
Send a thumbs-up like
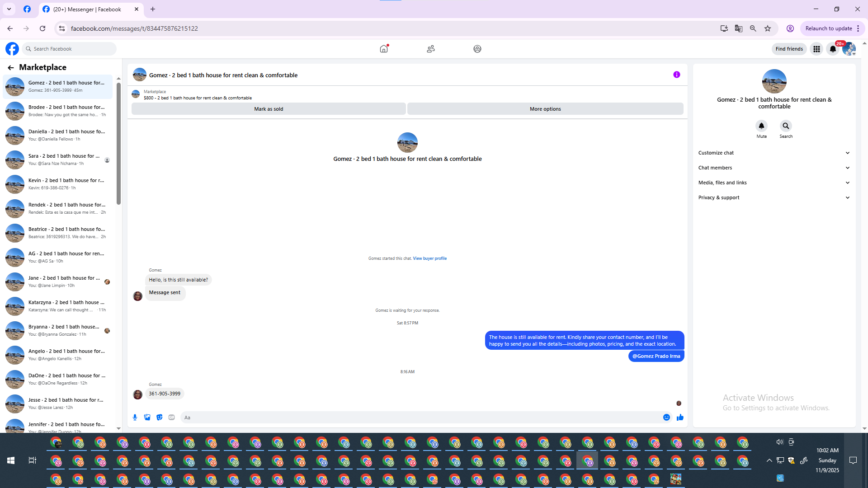click(x=680, y=418)
